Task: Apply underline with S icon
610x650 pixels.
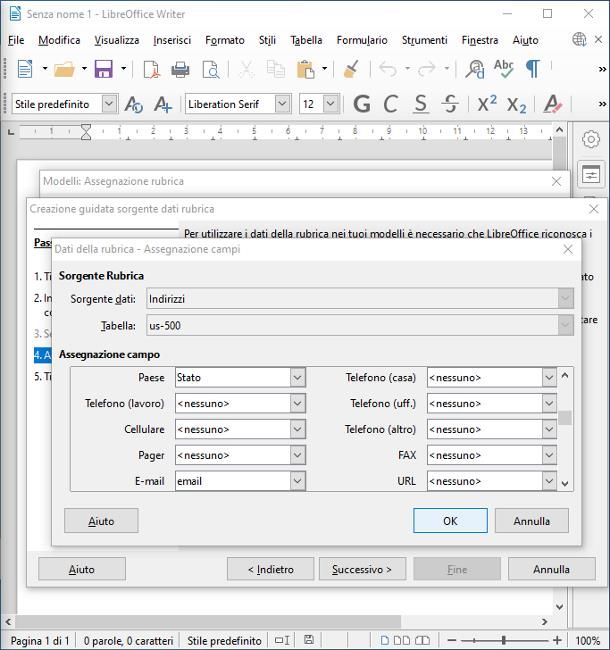Action: (x=421, y=104)
